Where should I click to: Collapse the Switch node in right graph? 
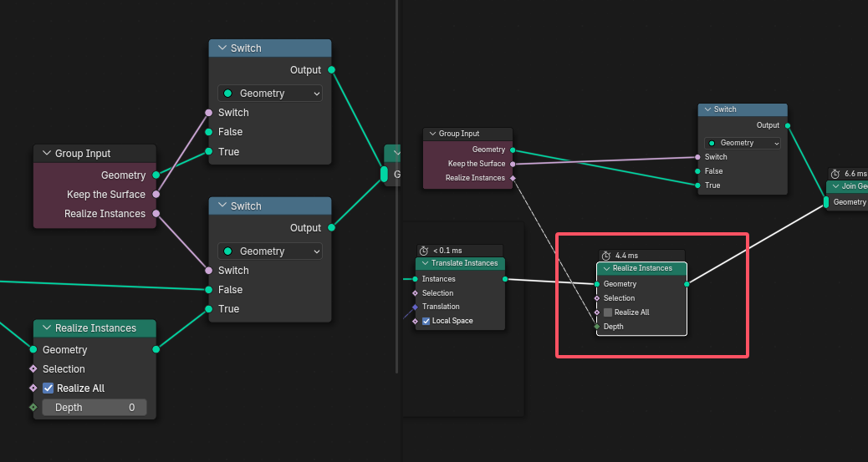[707, 109]
